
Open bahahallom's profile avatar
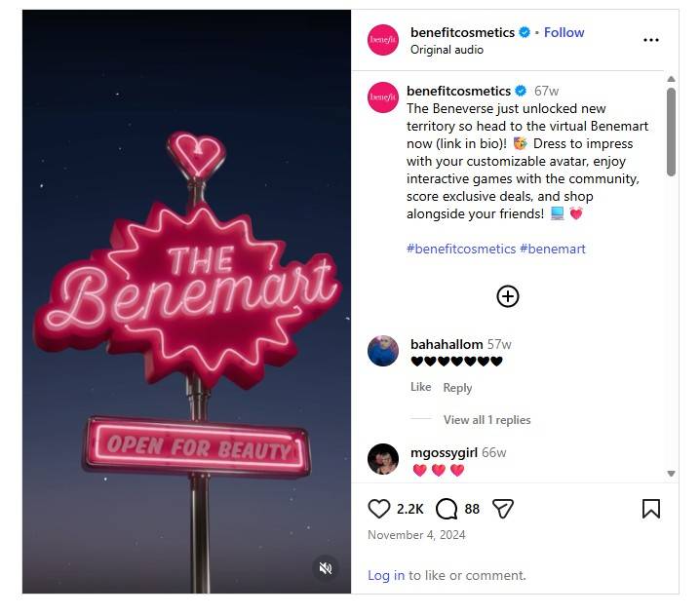pyautogui.click(x=383, y=351)
